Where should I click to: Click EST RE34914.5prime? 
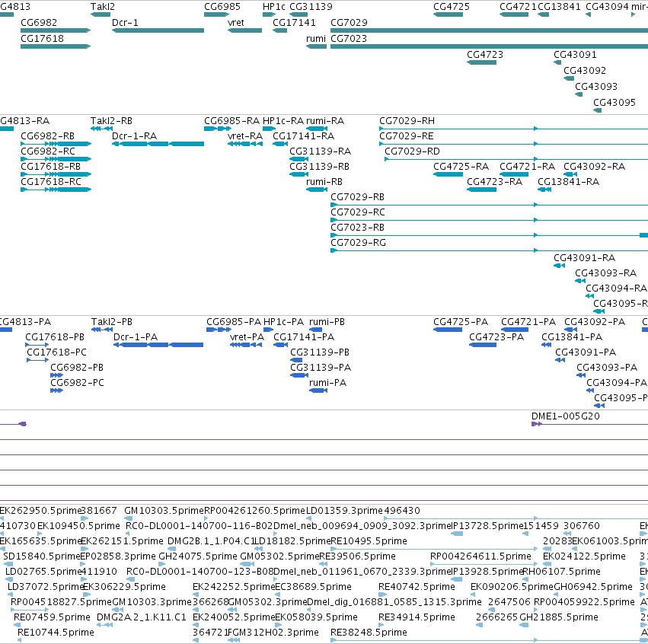point(381,624)
